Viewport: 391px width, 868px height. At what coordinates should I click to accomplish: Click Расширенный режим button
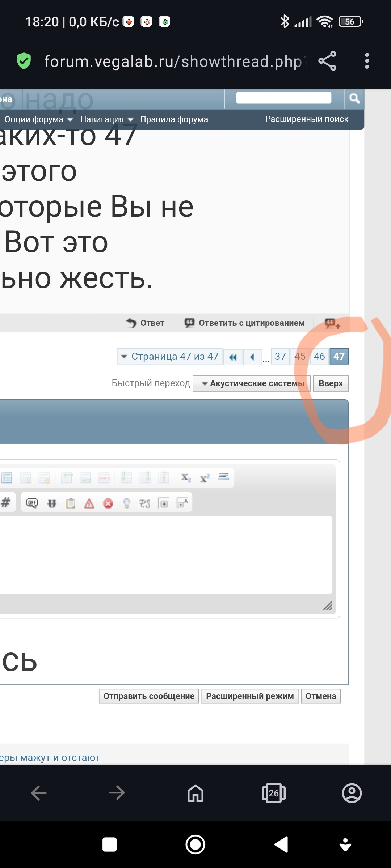pyautogui.click(x=250, y=696)
